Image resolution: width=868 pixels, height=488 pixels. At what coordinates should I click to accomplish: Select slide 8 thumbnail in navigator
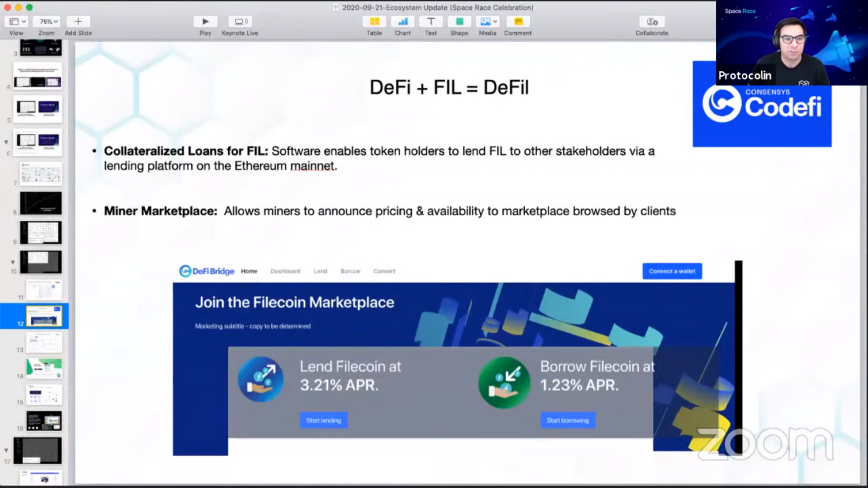click(41, 203)
